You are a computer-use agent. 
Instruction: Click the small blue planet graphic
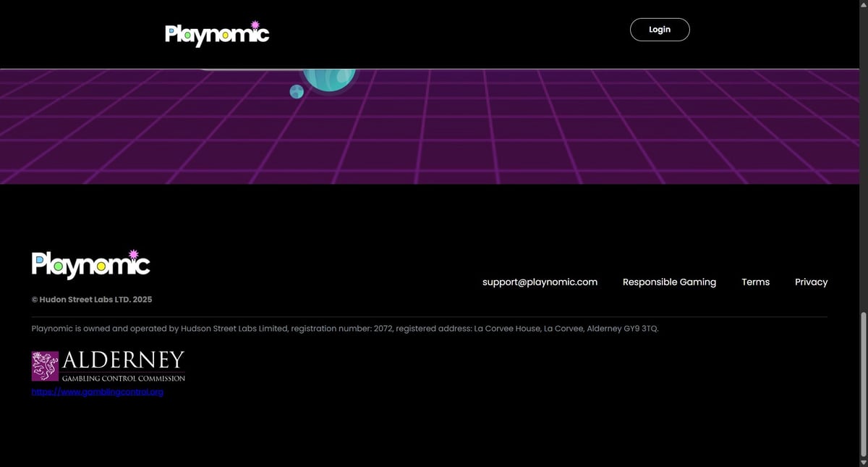tap(297, 91)
